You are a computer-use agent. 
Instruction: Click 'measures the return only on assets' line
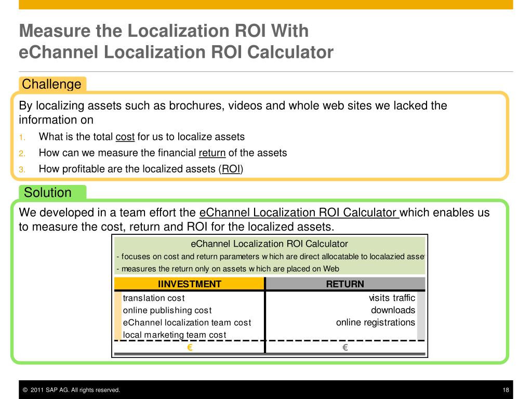pos(228,269)
